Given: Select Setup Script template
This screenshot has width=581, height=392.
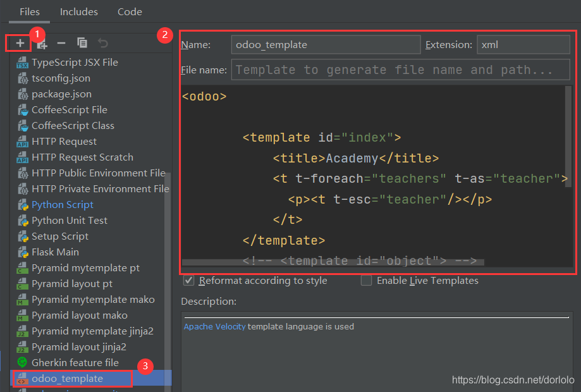Looking at the screenshot, I should 60,236.
